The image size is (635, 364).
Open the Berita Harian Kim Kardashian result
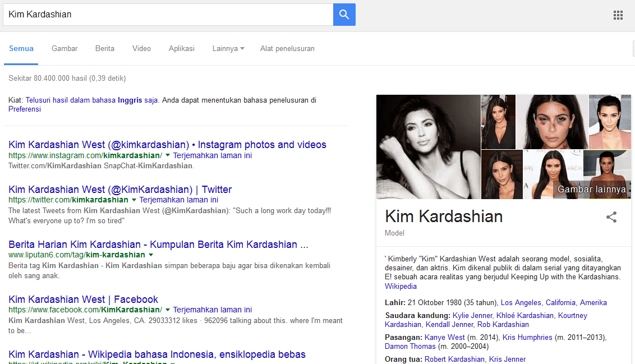[x=158, y=245]
